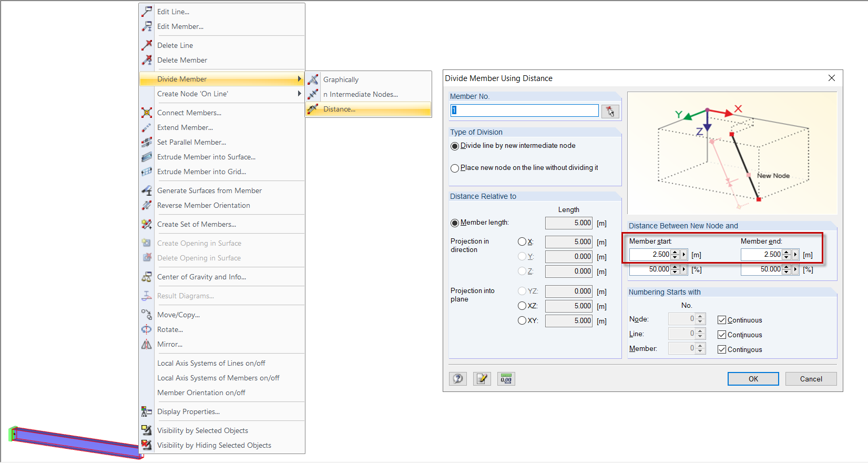Click Visibility by Hiding Selected Objects icon
This screenshot has height=463, width=868.
tap(147, 445)
